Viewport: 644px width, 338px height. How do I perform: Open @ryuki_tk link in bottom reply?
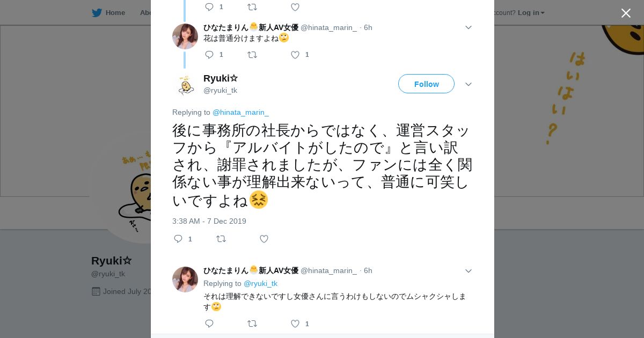point(260,283)
